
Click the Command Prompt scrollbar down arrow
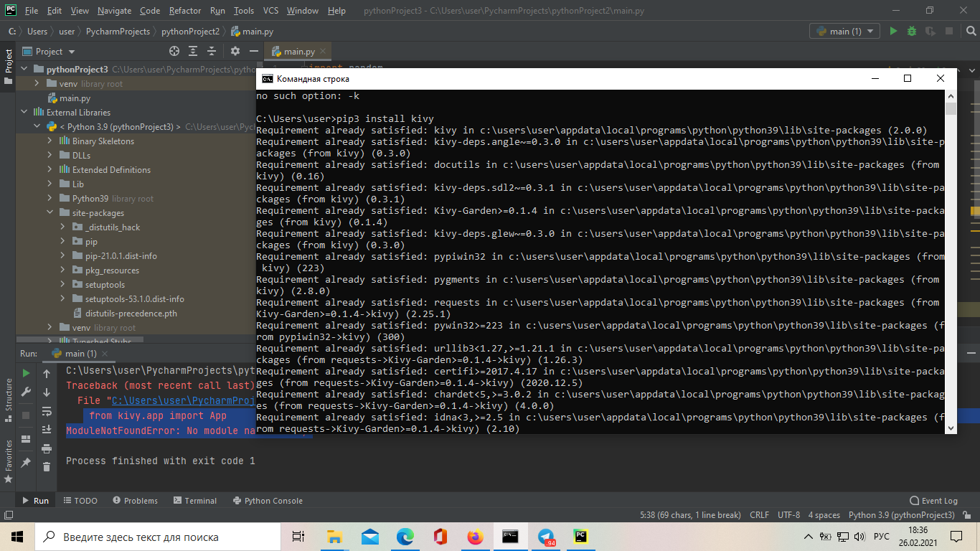click(x=951, y=428)
